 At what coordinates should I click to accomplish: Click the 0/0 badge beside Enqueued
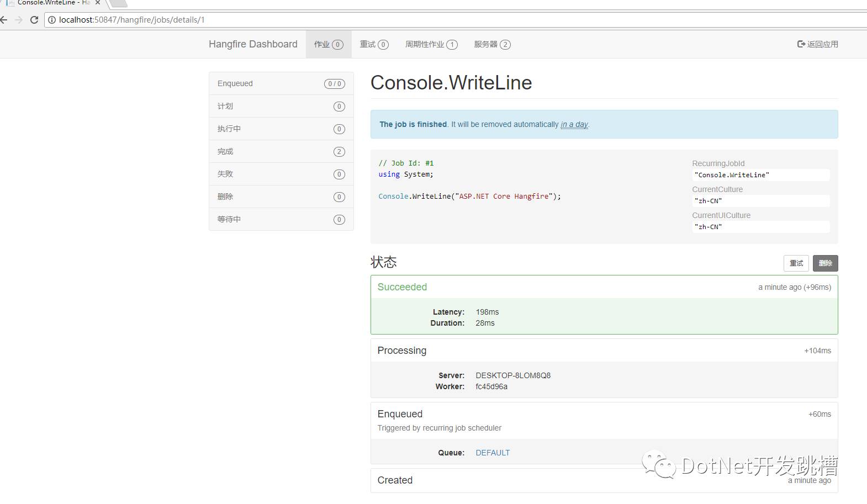tap(334, 84)
